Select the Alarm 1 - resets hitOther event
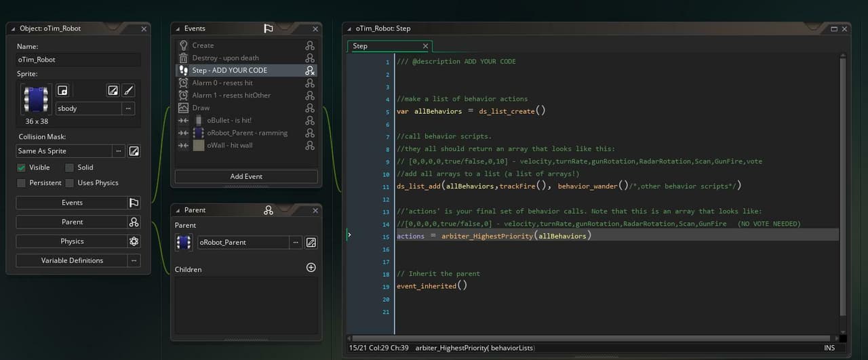The width and height of the screenshot is (868, 360). tap(245, 95)
